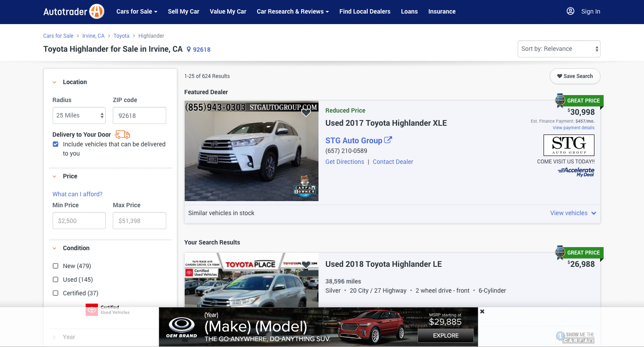Click Great Price badge on 2018 Highlander LE
This screenshot has height=347, width=644.
(x=579, y=252)
